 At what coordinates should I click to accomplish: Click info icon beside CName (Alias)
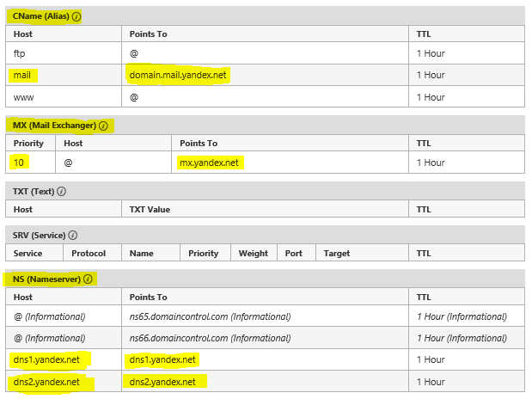tap(76, 16)
